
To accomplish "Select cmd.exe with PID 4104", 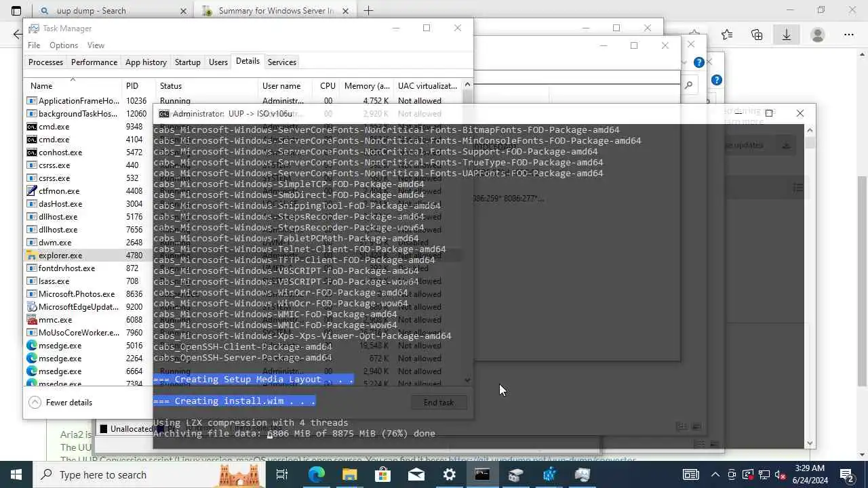I will pos(88,140).
